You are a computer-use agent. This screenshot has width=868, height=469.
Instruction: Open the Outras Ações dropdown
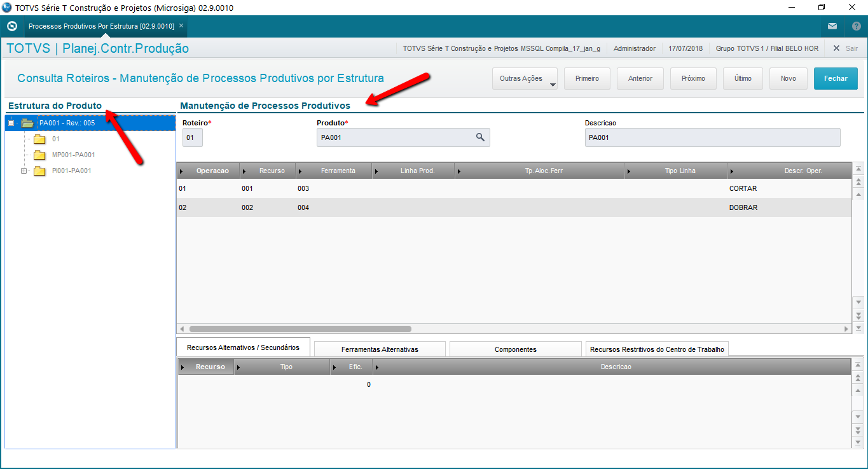tap(525, 78)
